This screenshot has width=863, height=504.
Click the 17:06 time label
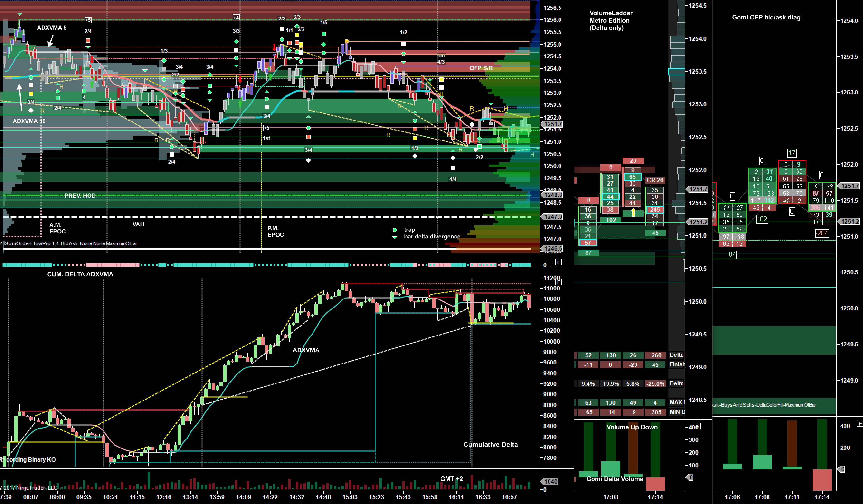click(x=732, y=497)
